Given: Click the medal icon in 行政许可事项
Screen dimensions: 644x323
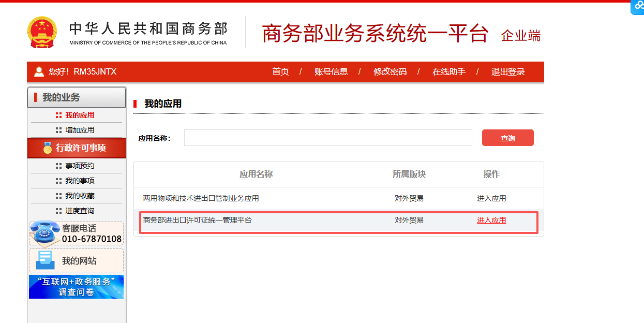Looking at the screenshot, I should 48,148.
